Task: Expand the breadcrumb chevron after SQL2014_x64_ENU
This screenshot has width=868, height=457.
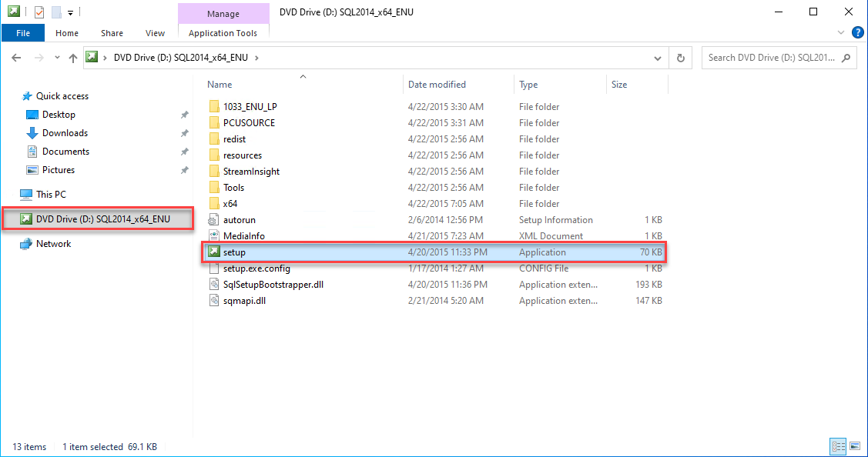Action: pos(256,58)
